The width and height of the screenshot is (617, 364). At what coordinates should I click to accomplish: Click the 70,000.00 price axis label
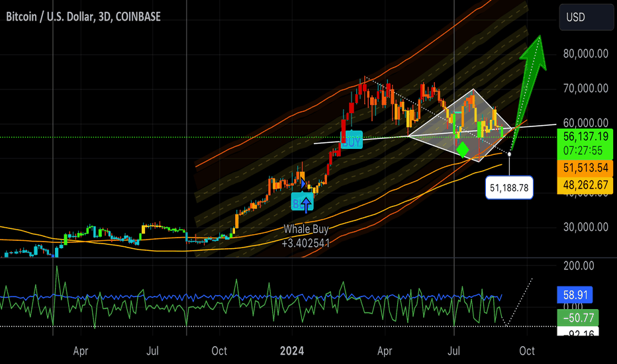click(585, 88)
